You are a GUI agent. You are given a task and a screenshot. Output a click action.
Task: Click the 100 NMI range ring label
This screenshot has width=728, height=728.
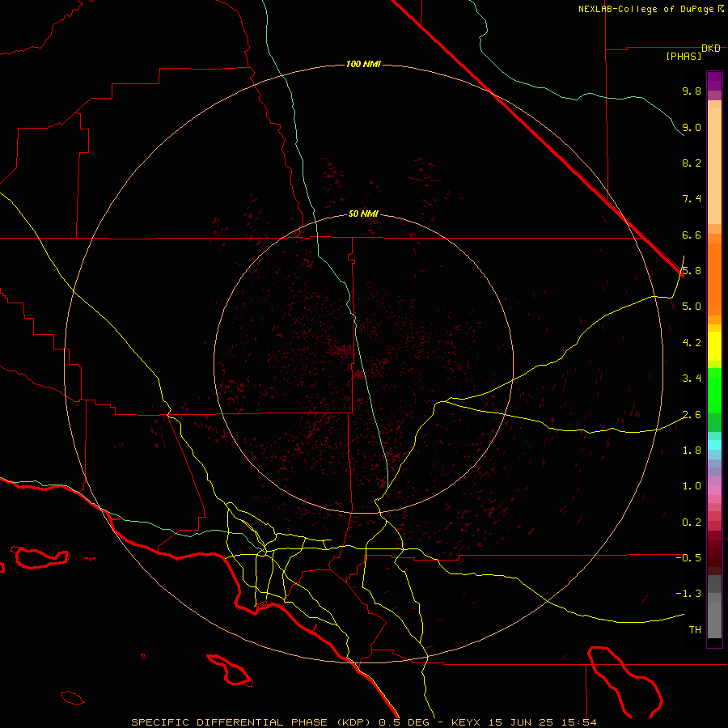click(363, 64)
